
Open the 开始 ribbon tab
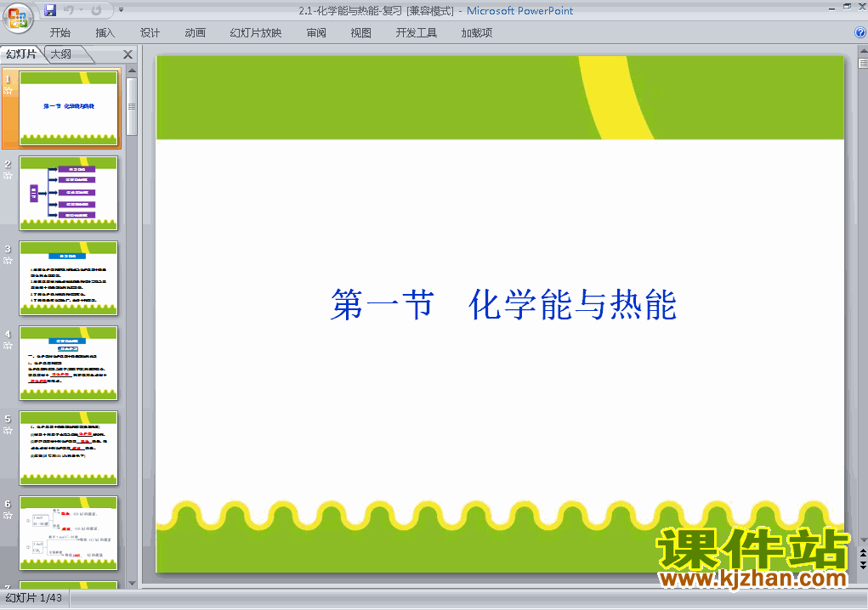click(60, 32)
